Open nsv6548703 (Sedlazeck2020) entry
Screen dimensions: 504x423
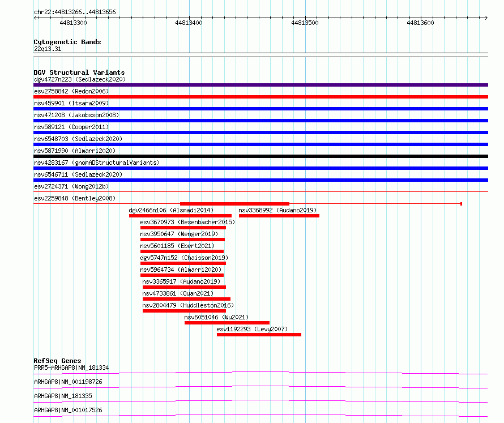pyautogui.click(x=78, y=139)
